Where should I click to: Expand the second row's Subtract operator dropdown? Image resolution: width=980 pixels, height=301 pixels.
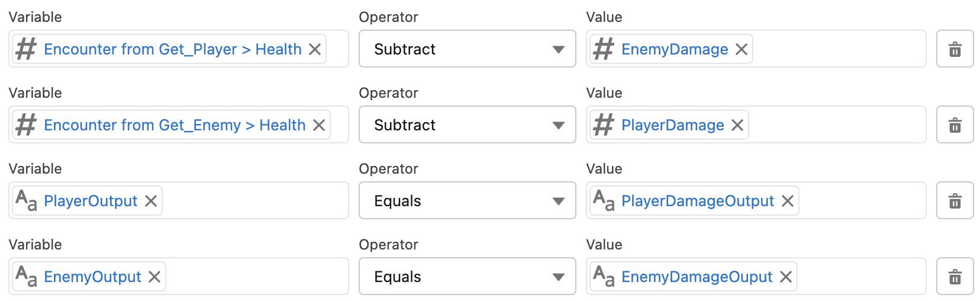tap(467, 125)
